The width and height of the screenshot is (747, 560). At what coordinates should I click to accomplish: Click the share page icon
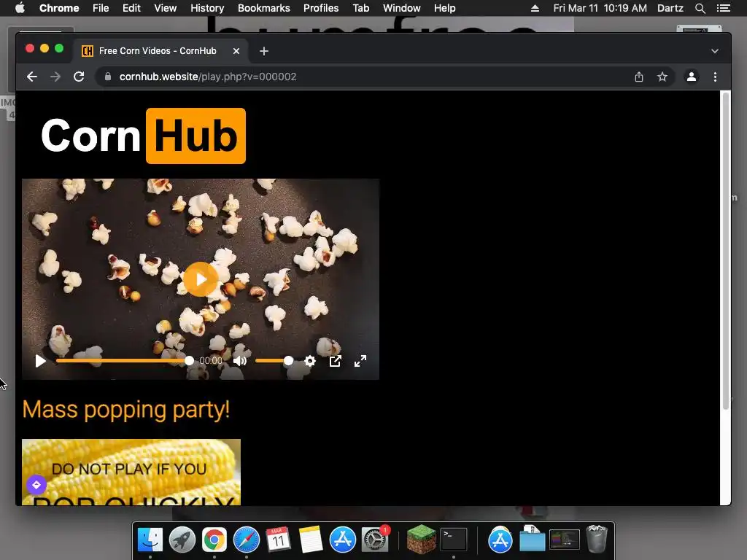[x=639, y=77]
